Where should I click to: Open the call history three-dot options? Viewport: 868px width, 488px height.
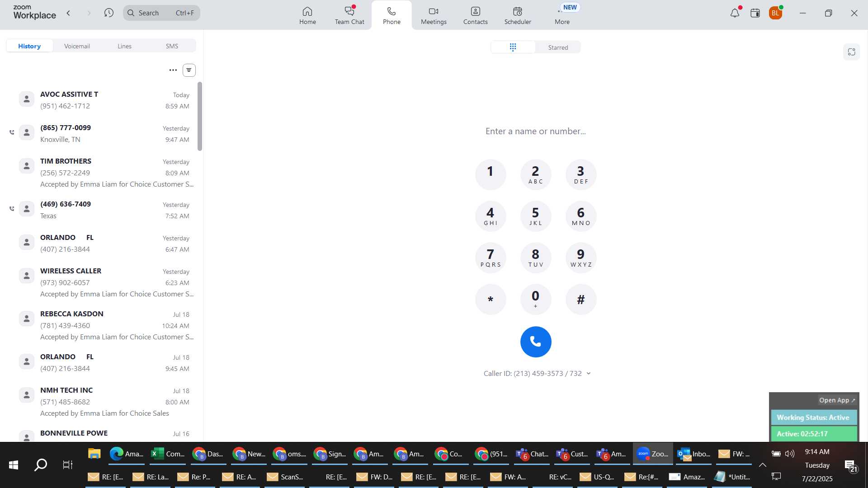coord(173,70)
